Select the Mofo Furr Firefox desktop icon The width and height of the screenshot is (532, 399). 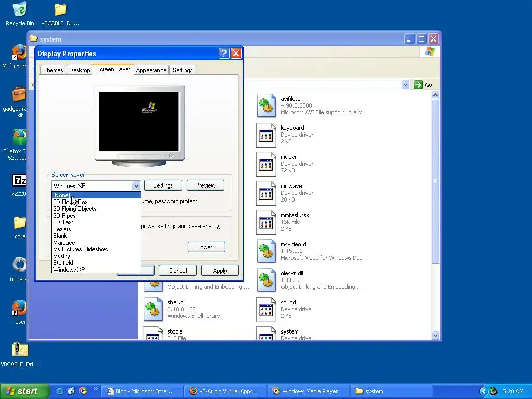[19, 51]
